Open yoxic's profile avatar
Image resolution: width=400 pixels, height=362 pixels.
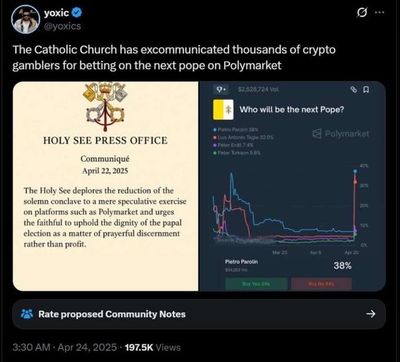pyautogui.click(x=26, y=19)
